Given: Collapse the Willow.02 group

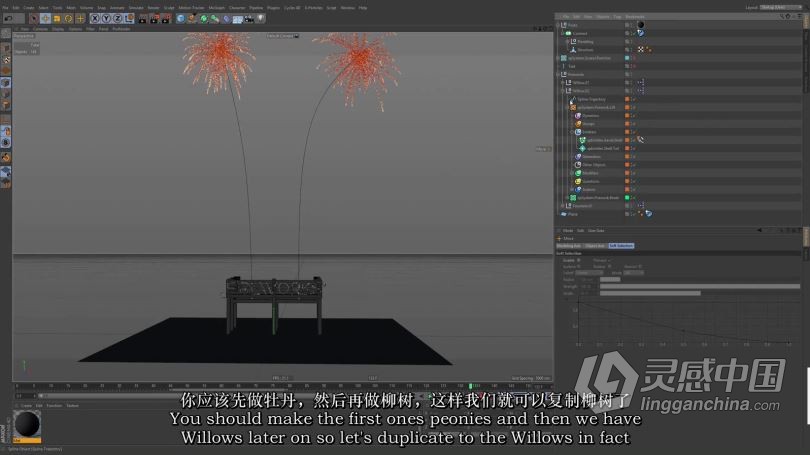Looking at the screenshot, I should click(x=563, y=91).
